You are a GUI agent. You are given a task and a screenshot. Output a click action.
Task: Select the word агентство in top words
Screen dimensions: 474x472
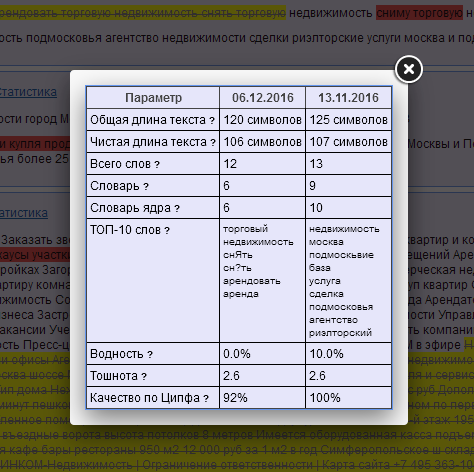point(333,320)
